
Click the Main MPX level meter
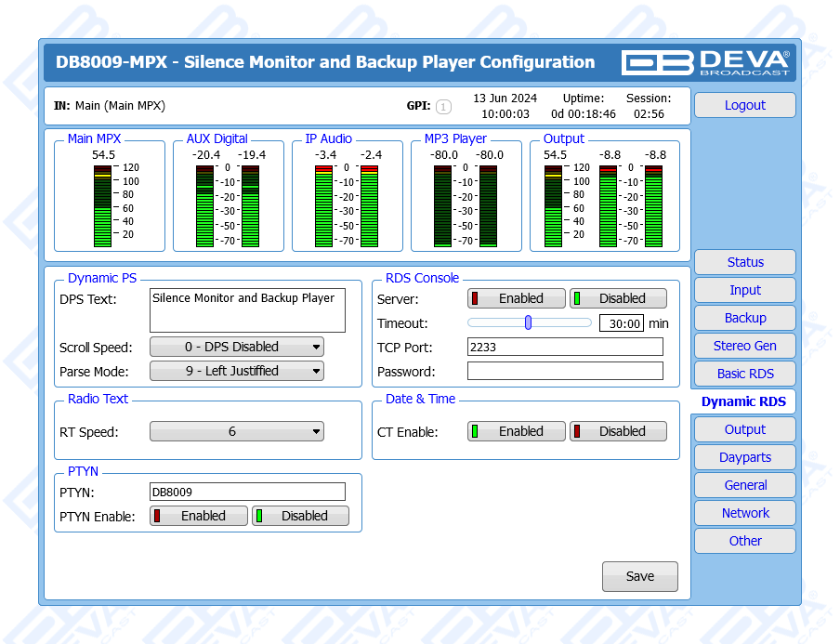(103, 205)
